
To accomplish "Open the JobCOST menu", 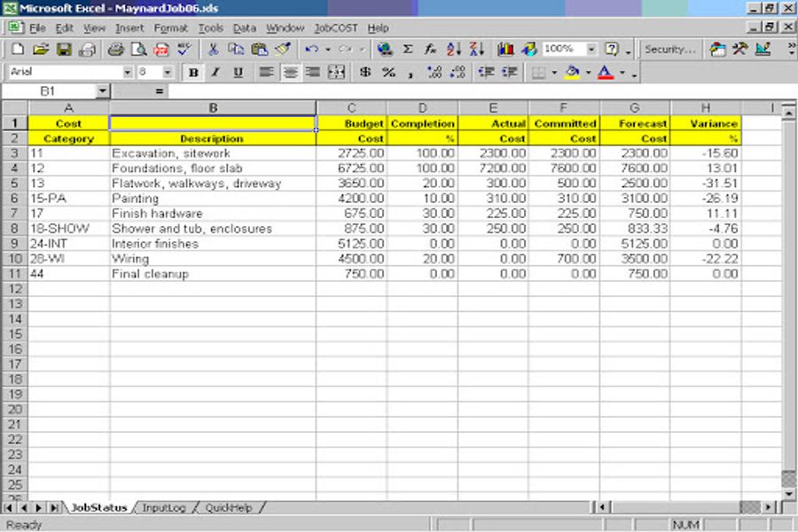I will (334, 28).
